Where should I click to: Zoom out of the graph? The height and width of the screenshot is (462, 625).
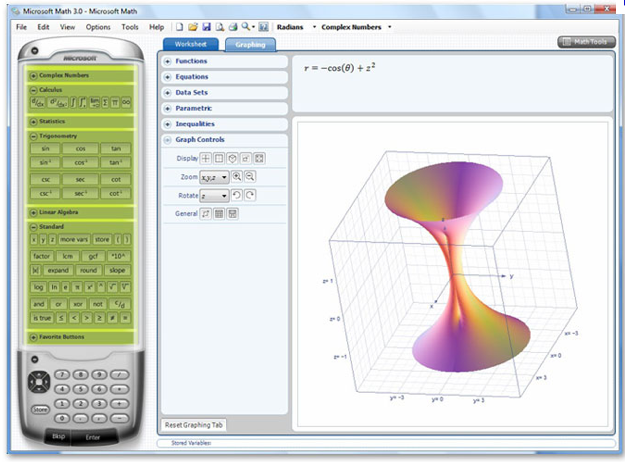(250, 177)
